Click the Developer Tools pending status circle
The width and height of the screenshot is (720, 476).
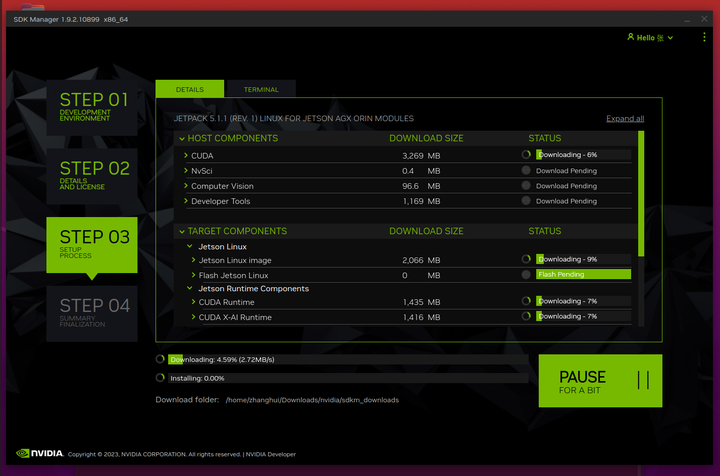(526, 201)
